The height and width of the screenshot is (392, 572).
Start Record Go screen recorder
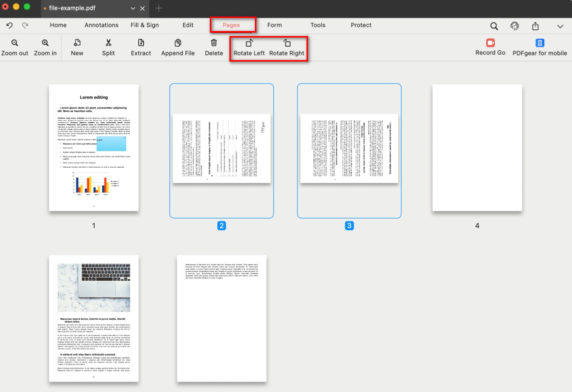click(x=490, y=44)
